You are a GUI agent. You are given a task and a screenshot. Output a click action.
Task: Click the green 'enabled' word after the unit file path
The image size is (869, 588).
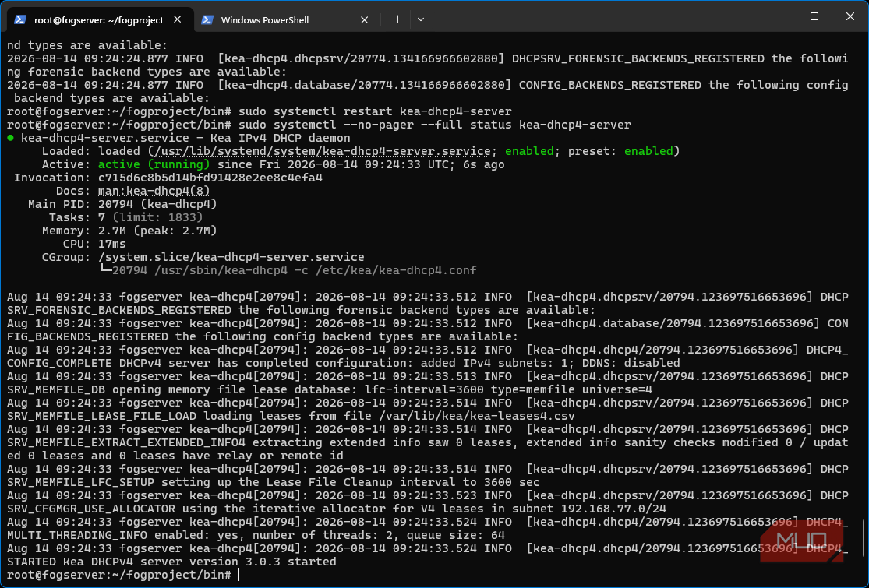pos(529,151)
